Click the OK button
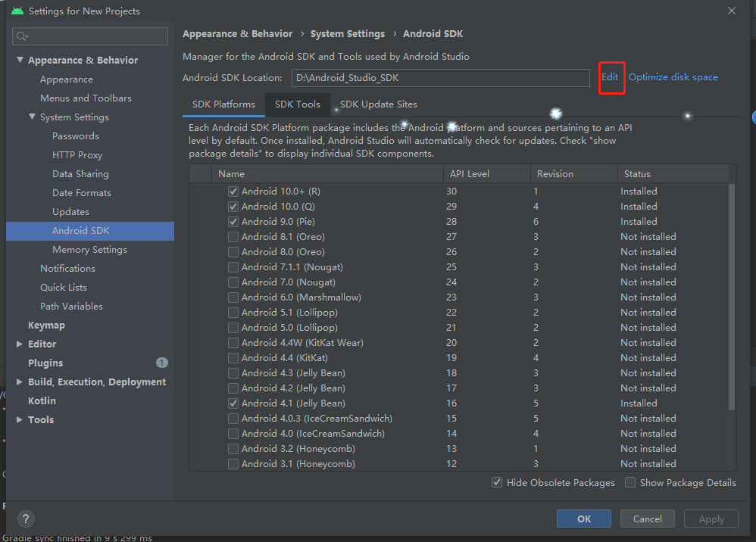The image size is (756, 542). coord(584,519)
